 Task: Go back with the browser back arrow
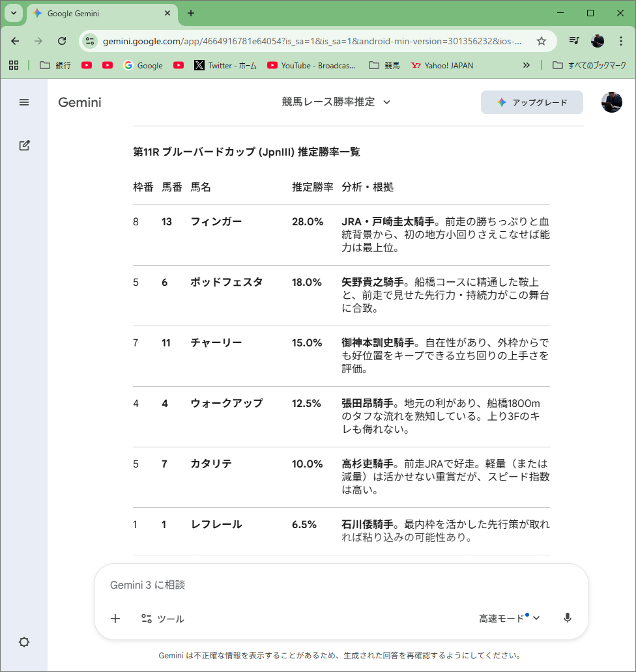(15, 41)
